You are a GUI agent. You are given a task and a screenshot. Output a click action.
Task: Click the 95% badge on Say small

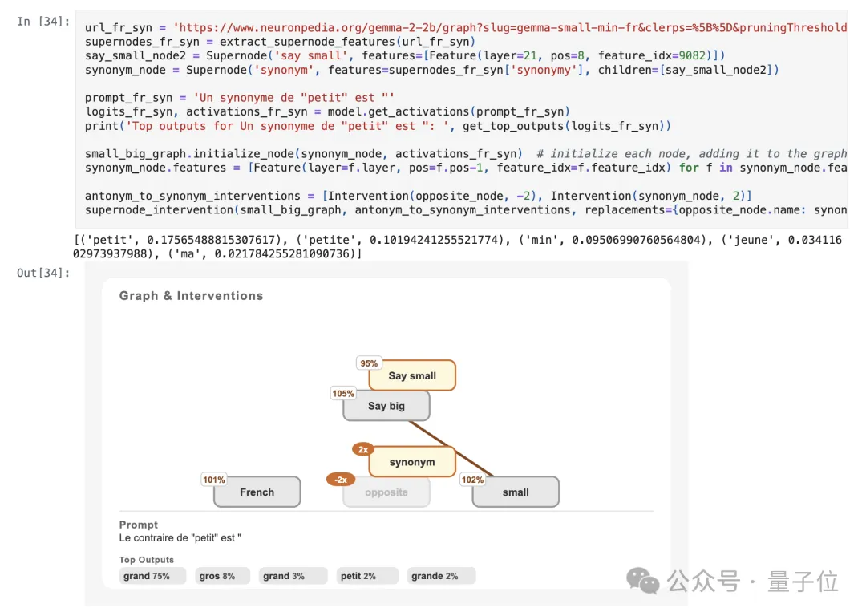click(x=369, y=363)
